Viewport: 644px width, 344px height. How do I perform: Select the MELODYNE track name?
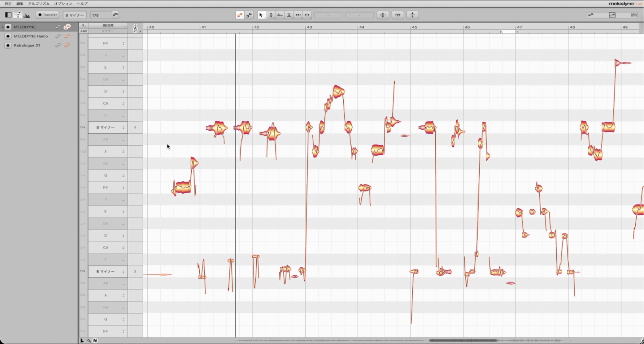point(25,27)
